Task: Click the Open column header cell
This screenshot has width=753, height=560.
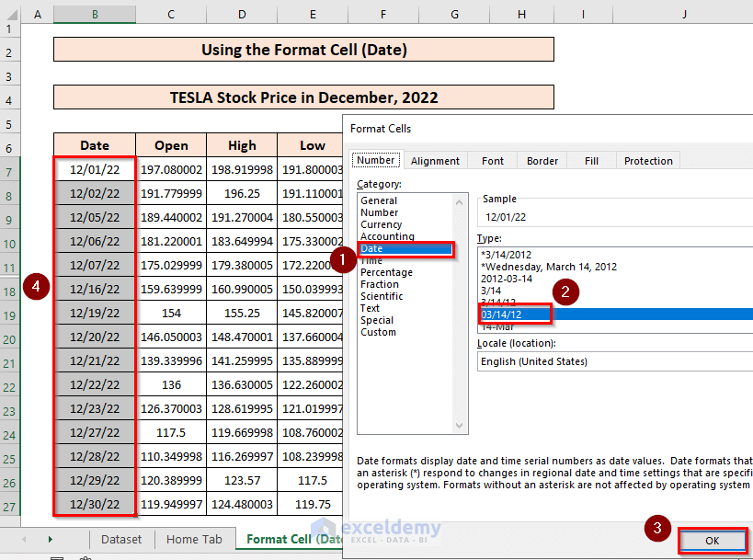Action: click(x=171, y=145)
